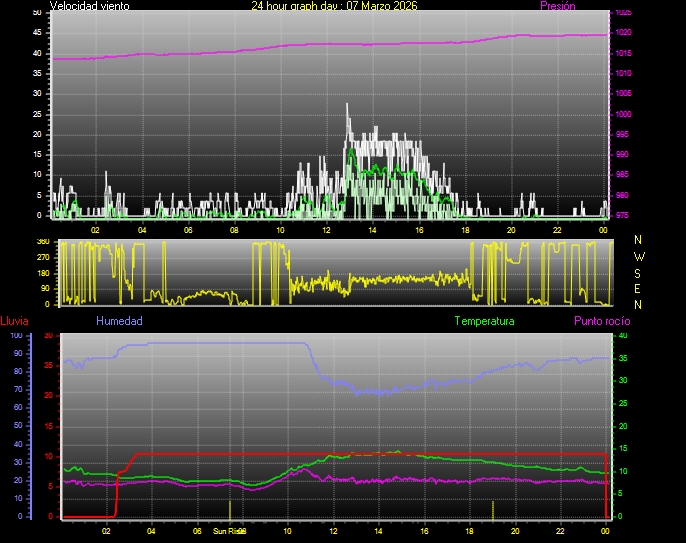This screenshot has width=686, height=543.
Task: Click the 40 value on the temperature axis
Action: (x=624, y=336)
